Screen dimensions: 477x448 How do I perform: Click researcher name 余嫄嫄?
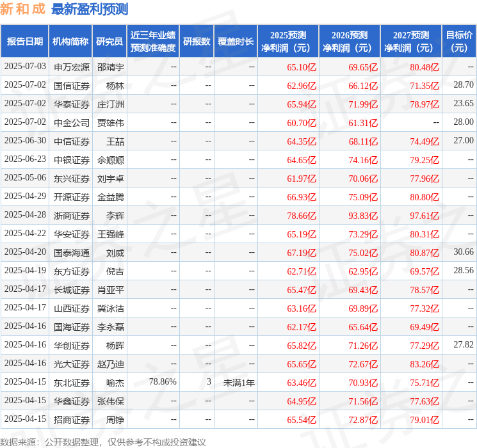coord(111,160)
